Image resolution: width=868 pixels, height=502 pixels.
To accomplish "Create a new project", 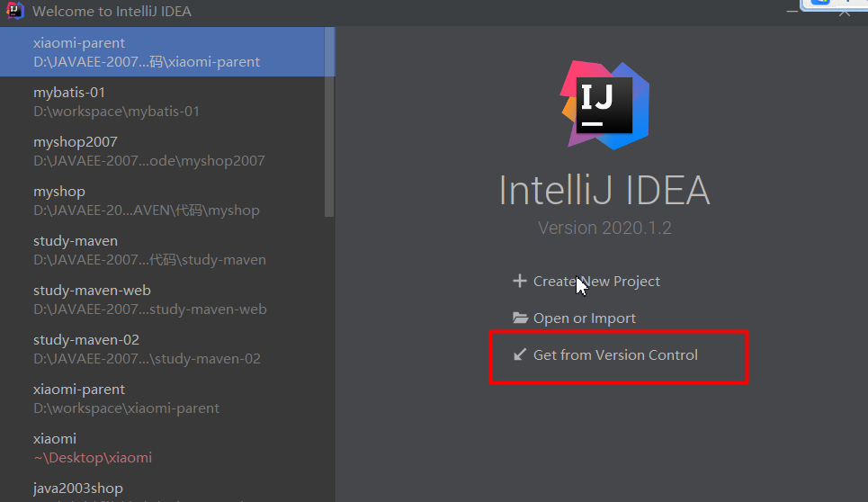I will (x=596, y=282).
